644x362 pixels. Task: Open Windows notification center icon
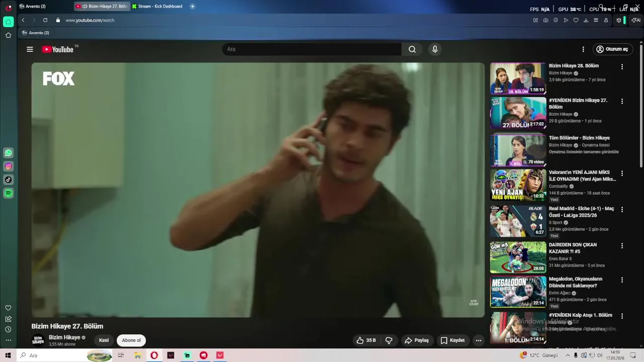coord(633,355)
